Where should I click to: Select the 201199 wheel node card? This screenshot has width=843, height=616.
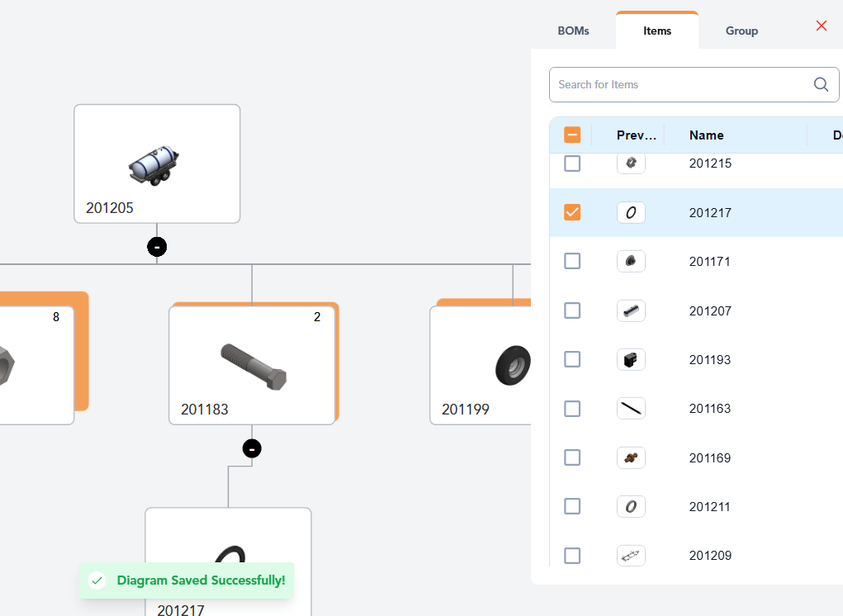[481, 365]
